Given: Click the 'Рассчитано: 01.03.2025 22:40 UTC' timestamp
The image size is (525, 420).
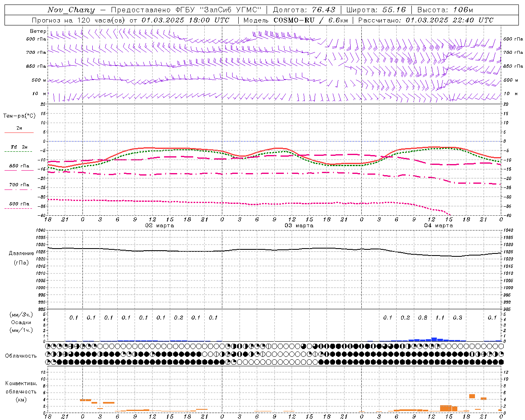Looking at the screenshot, I should pyautogui.click(x=426, y=20).
